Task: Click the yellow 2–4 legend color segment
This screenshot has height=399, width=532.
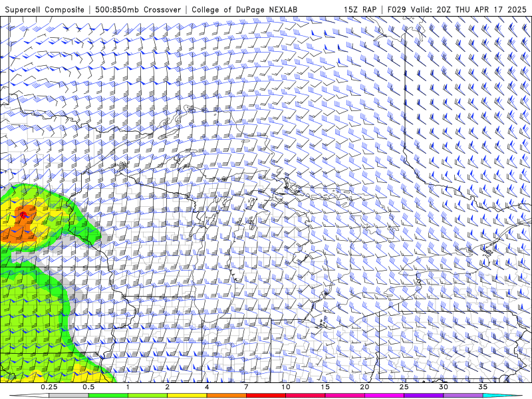Action: pyautogui.click(x=187, y=396)
